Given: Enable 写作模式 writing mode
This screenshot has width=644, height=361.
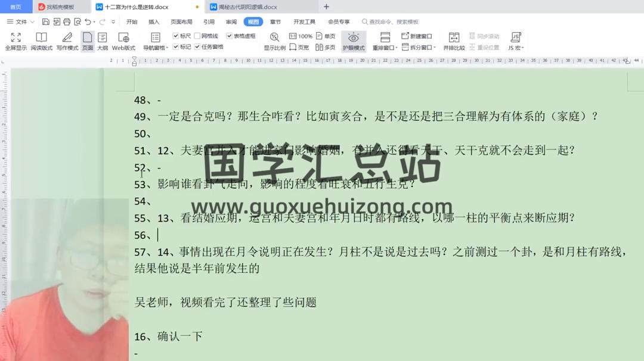Looking at the screenshot, I should pyautogui.click(x=67, y=41).
